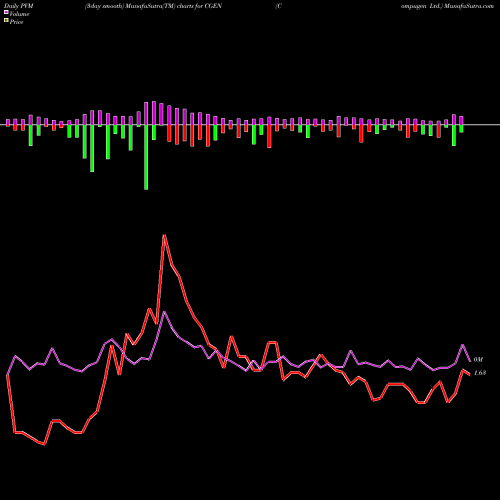Click the highest peak of the purple volume line
The image size is (500, 500).
(164, 312)
